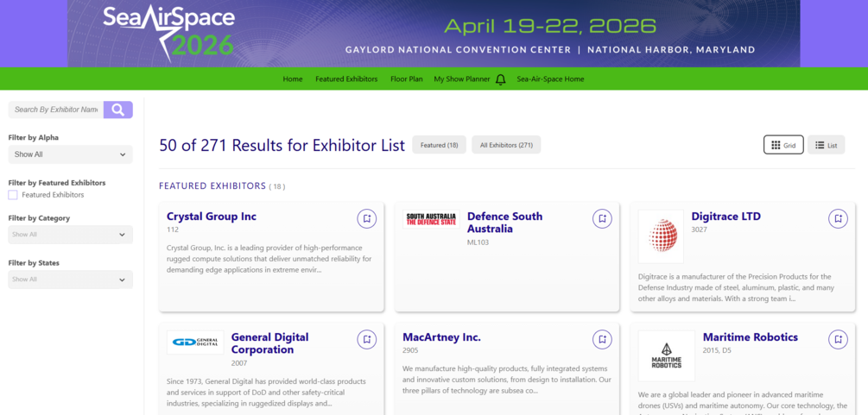Click the 50 of 271 Results heading
This screenshot has width=868, height=415.
pos(282,146)
